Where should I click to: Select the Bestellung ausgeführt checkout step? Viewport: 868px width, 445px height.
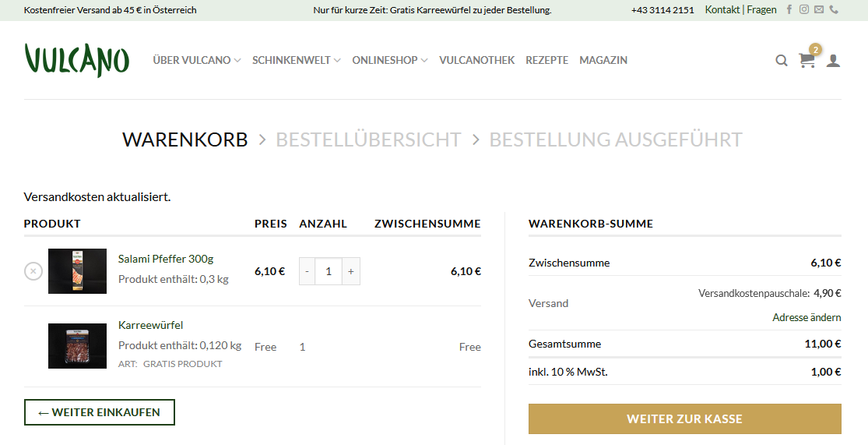(x=616, y=140)
